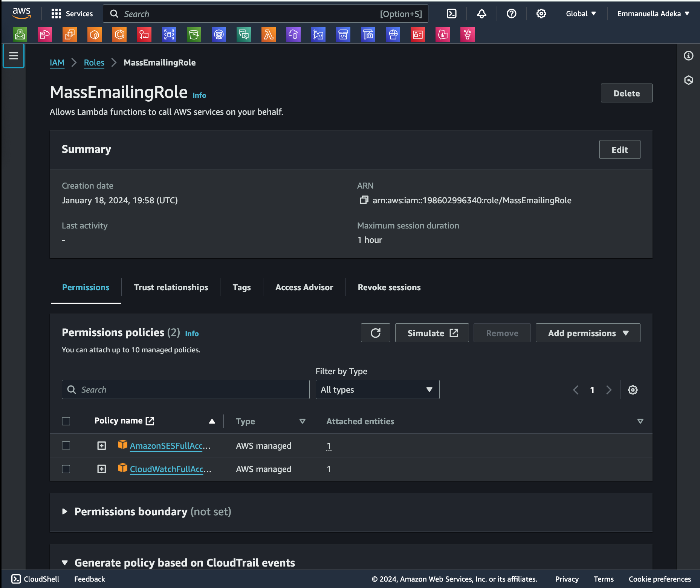Check the AmazonSESFullAccess policy row
The image size is (700, 588).
(66, 445)
